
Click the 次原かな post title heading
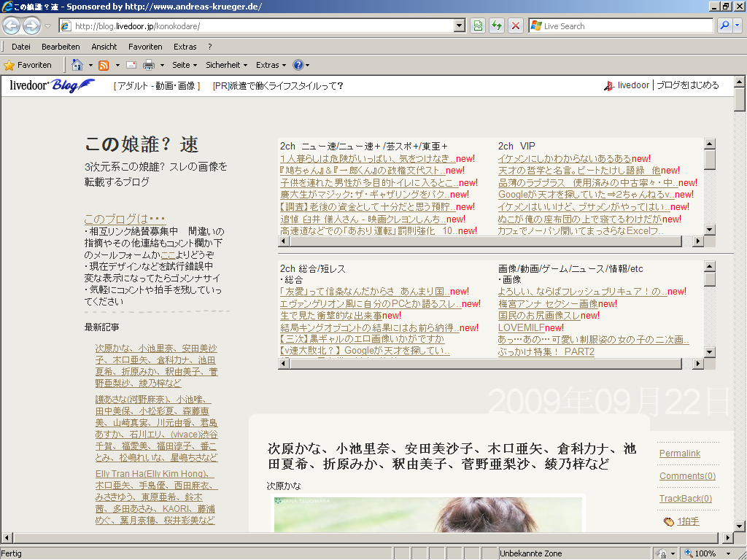[452, 456]
